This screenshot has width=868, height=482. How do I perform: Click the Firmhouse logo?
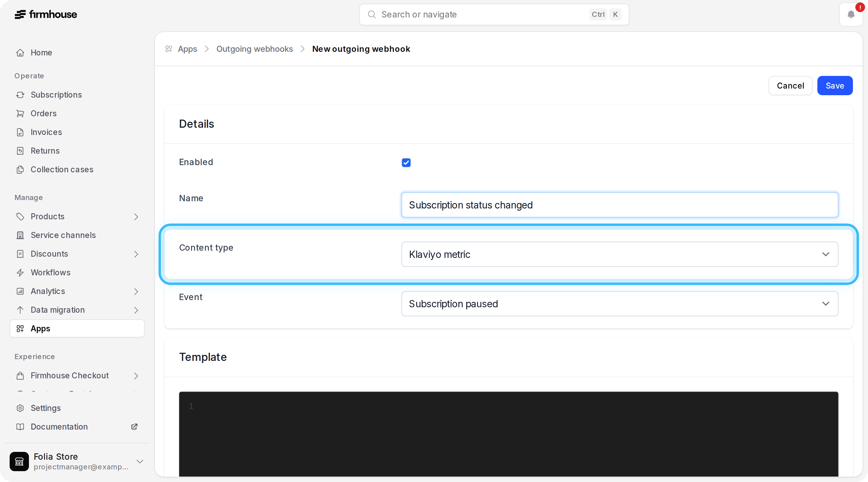point(46,14)
